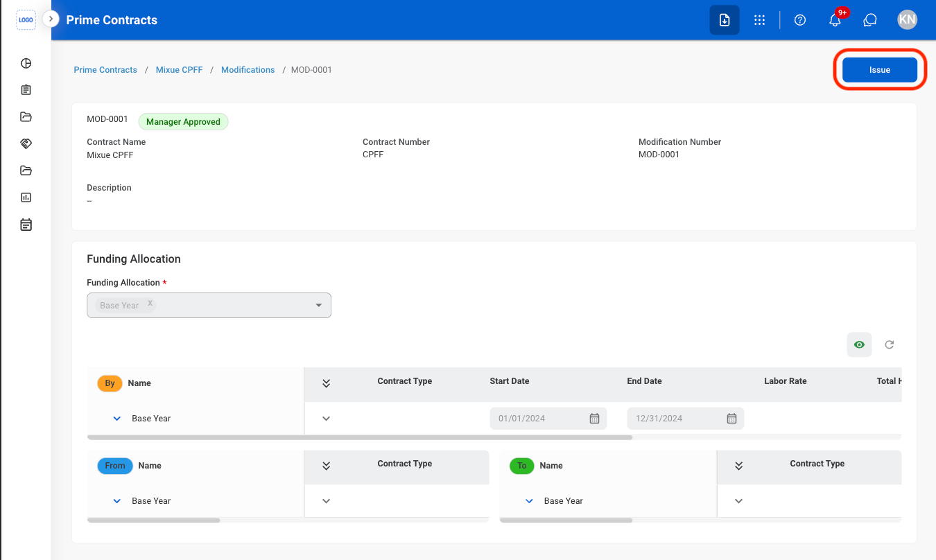The image size is (936, 560).
Task: Collapse the Base Year row in By table
Action: 117,419
